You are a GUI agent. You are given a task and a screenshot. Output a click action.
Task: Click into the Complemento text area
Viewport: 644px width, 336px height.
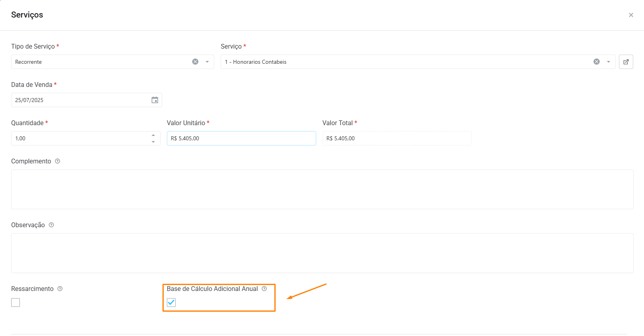tap(322, 189)
